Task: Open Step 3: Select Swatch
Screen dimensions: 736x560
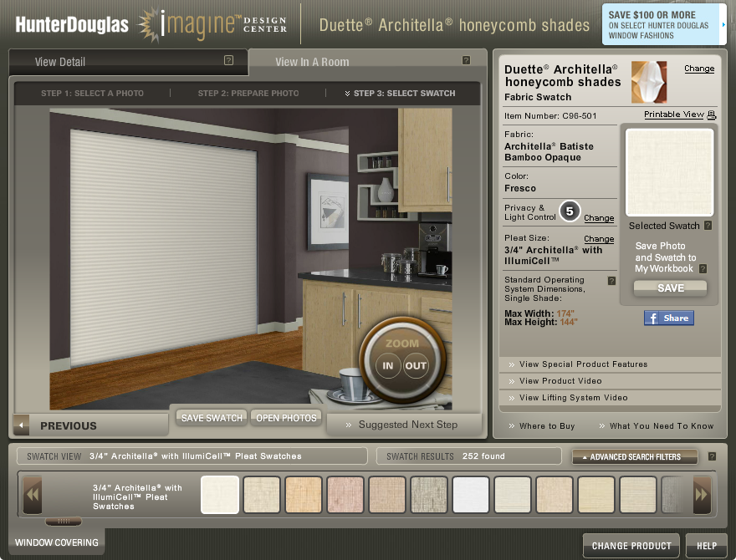Action: tap(400, 94)
